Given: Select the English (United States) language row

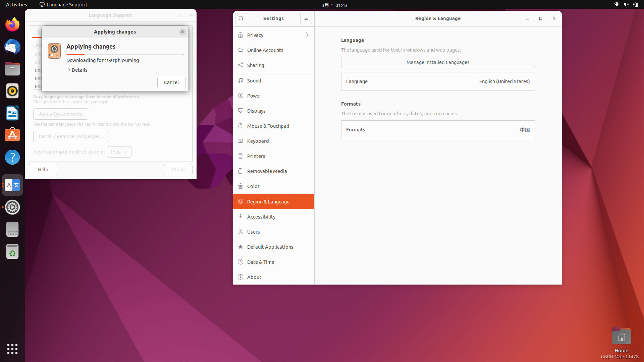Looking at the screenshot, I should [x=438, y=81].
